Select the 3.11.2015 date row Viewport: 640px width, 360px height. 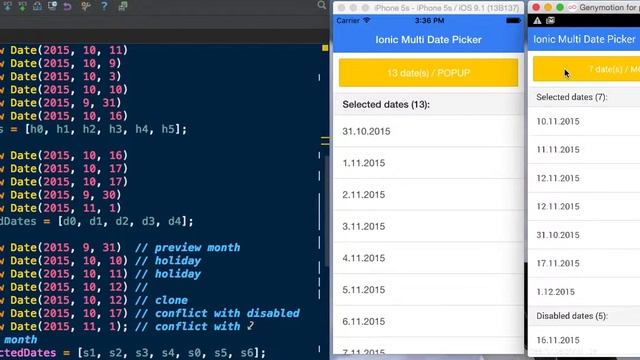click(x=429, y=226)
